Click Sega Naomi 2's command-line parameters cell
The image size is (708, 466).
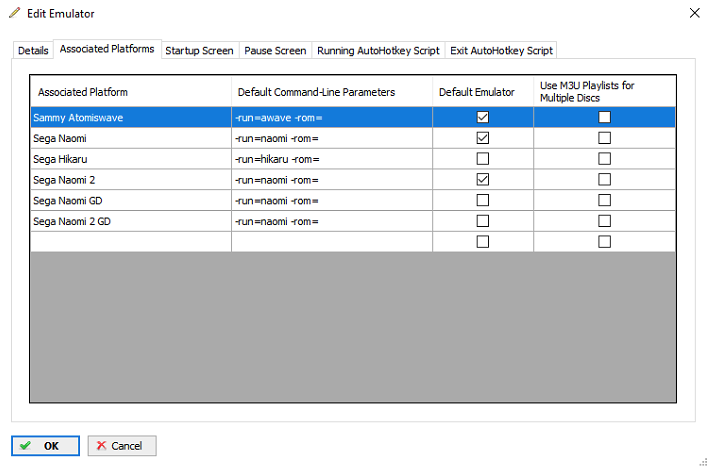[x=332, y=180]
